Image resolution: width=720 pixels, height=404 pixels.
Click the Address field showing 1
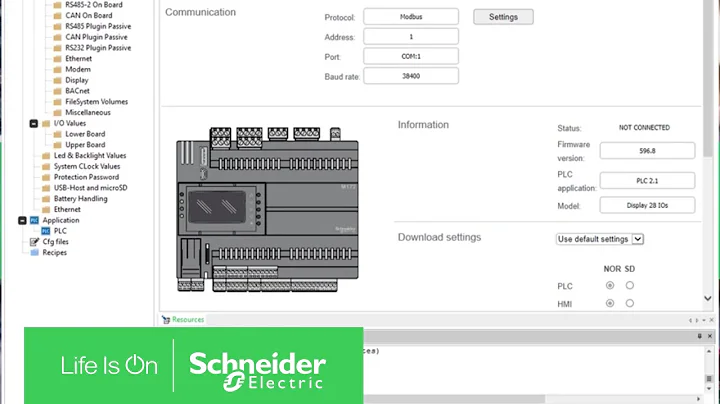tap(411, 37)
